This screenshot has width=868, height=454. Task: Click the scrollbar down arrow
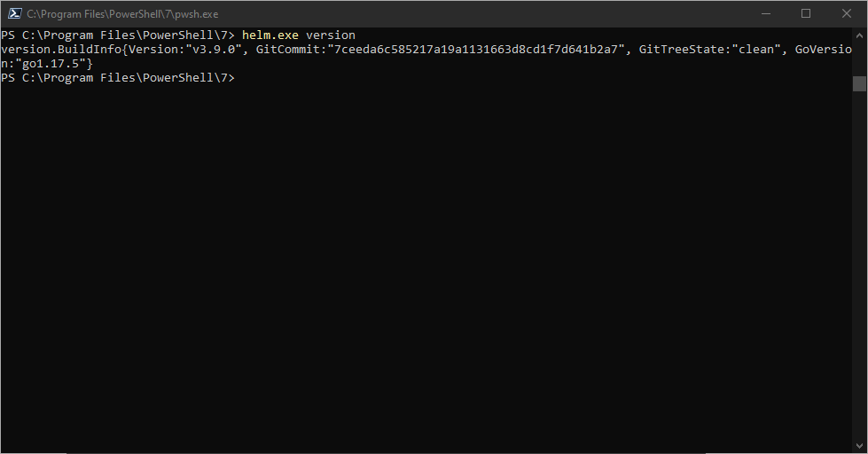click(x=859, y=446)
